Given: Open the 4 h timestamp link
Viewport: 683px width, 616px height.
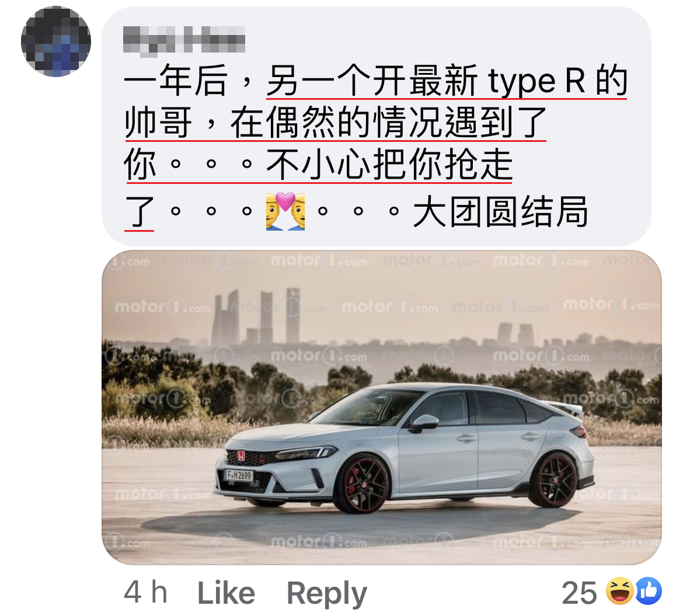Looking at the screenshot, I should point(145,593).
